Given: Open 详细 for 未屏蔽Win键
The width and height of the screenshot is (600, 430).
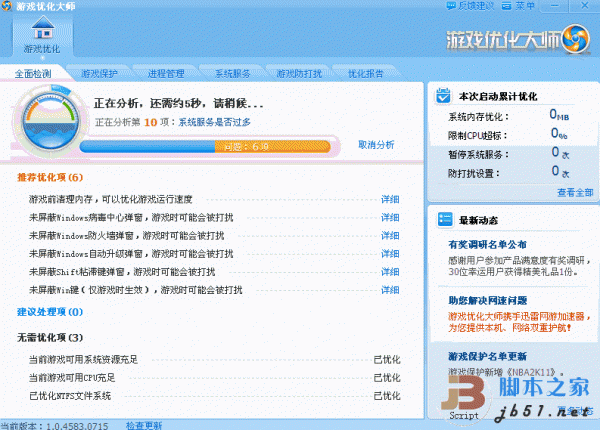Looking at the screenshot, I should (390, 290).
